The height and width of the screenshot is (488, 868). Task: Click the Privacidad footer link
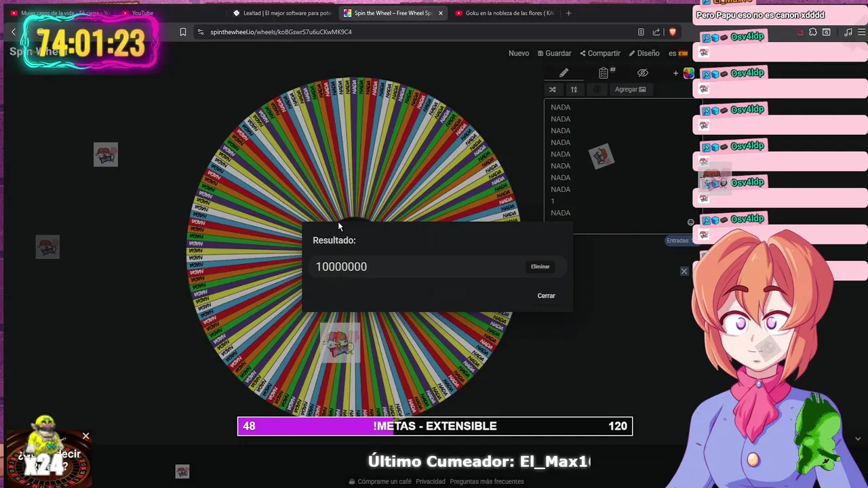click(x=431, y=481)
